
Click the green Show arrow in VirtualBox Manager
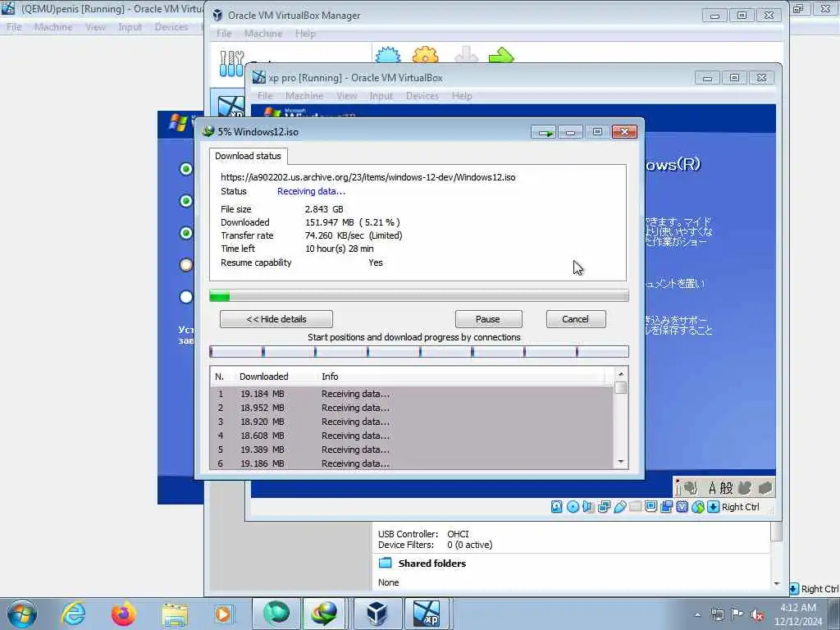click(501, 55)
